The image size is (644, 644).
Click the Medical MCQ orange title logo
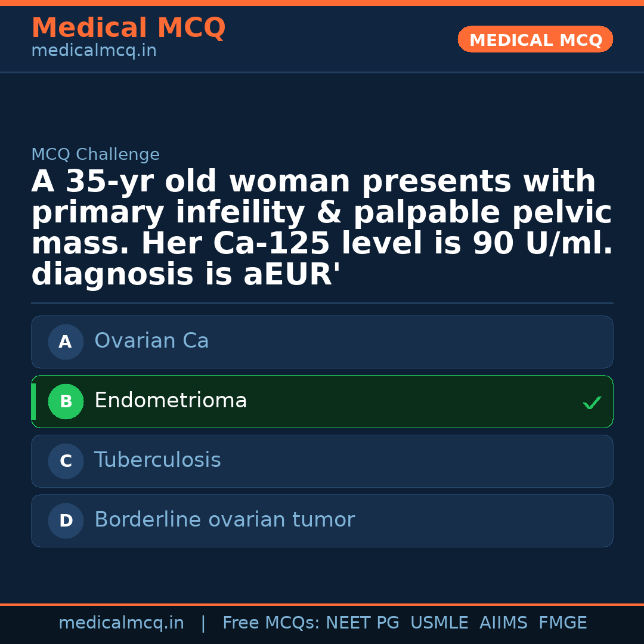(128, 28)
